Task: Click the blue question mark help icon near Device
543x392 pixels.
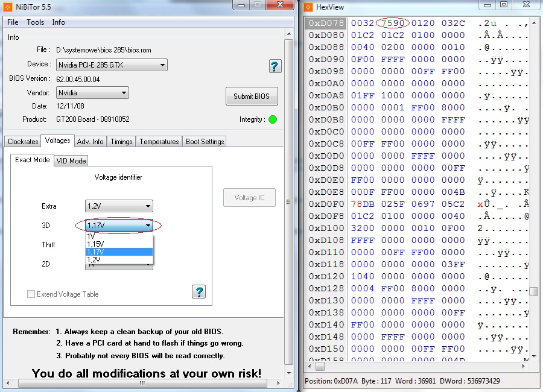Action: click(x=275, y=66)
